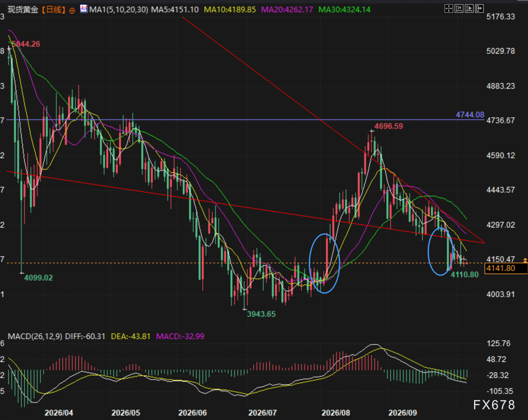Click the 3943.65 low price label
The image size is (528, 420).
[x=261, y=314]
